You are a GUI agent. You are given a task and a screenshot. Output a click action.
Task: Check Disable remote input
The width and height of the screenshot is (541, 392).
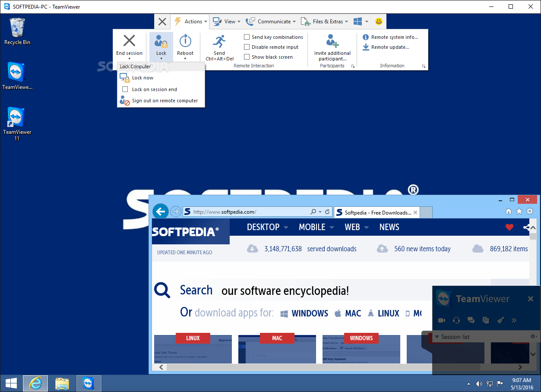point(247,47)
